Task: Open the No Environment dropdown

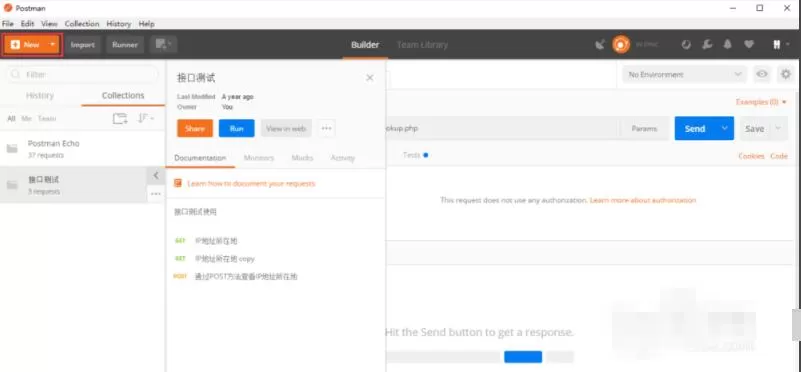Action: [684, 75]
